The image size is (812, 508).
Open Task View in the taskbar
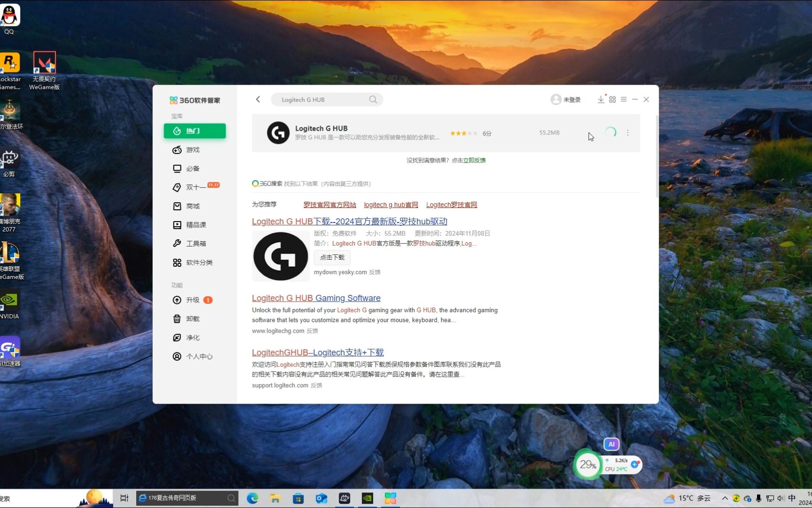124,498
